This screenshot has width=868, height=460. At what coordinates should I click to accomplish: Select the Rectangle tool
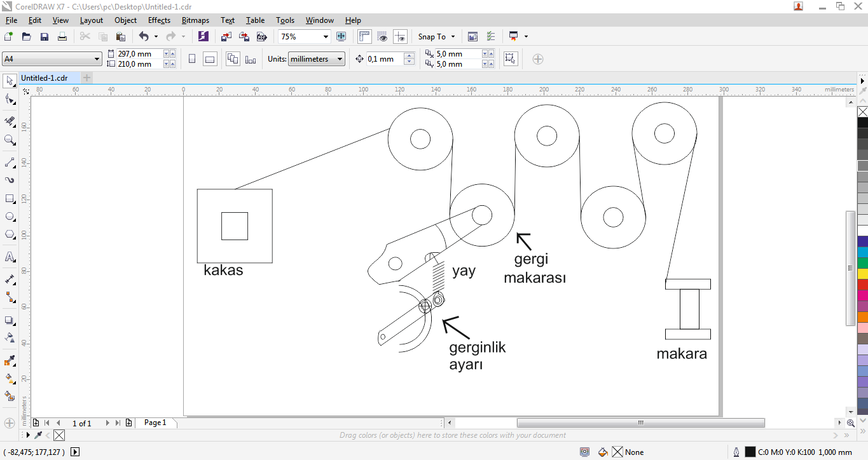(x=10, y=199)
